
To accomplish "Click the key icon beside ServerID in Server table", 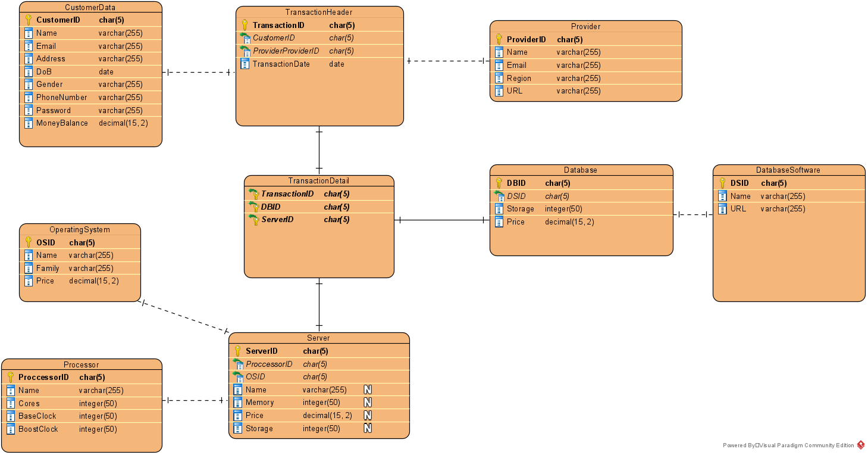I will (x=237, y=351).
